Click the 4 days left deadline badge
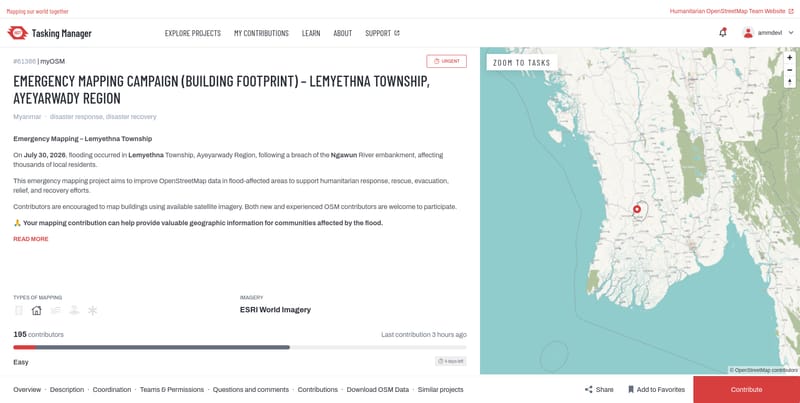Viewport: 800px width, 403px height. 451,361
